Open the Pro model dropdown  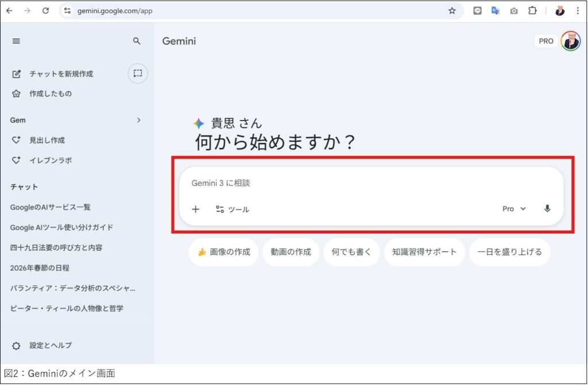click(x=513, y=209)
